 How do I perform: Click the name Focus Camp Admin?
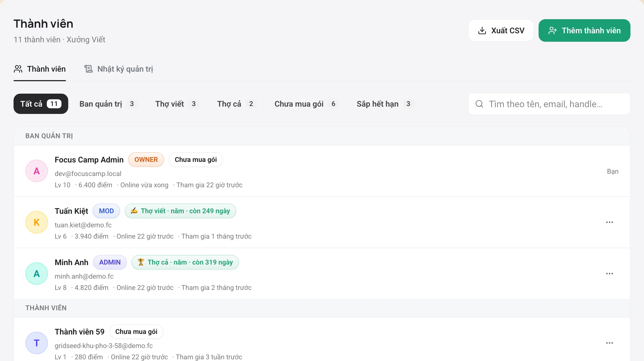pyautogui.click(x=89, y=160)
